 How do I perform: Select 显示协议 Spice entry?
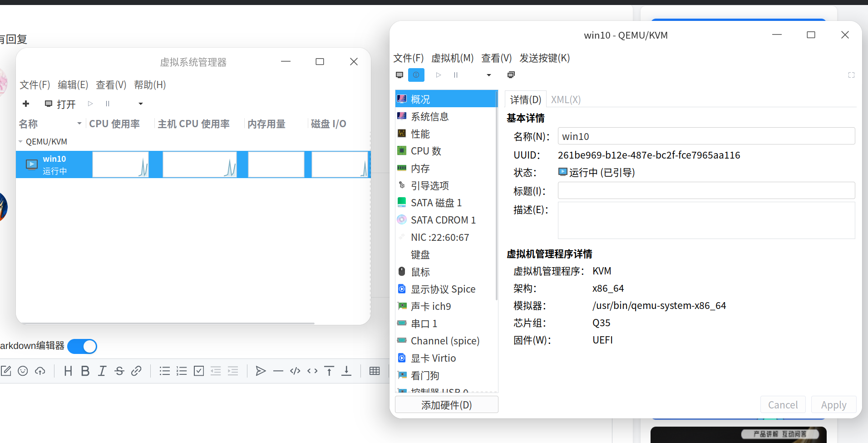point(447,289)
